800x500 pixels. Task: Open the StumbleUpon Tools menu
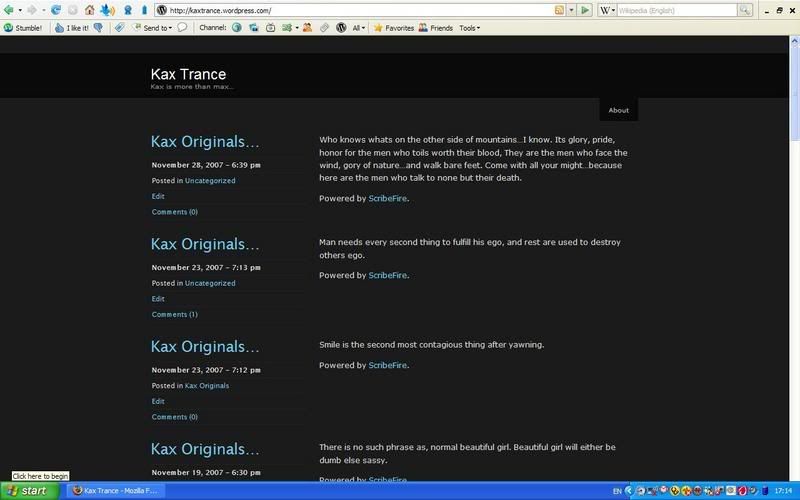[x=469, y=28]
